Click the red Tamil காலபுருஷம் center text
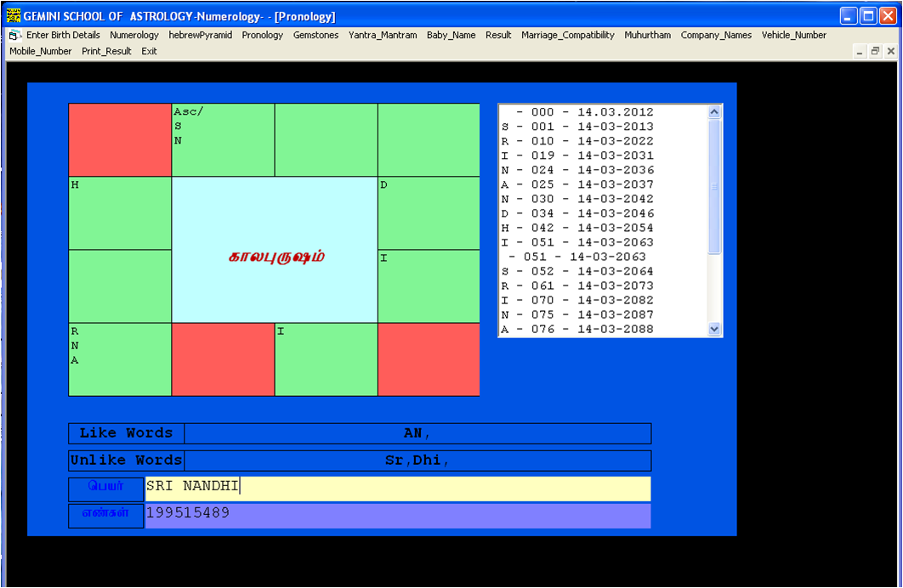The image size is (903, 588). click(276, 257)
